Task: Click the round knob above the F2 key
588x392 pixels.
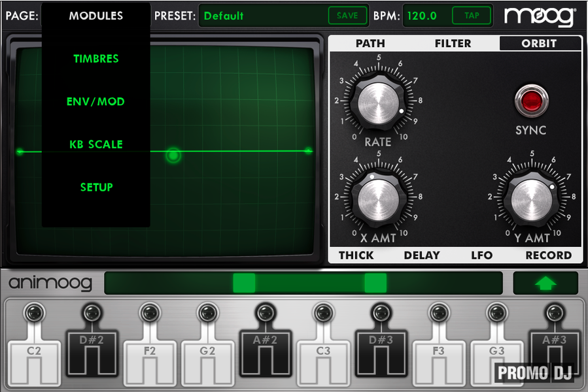Action: pyautogui.click(x=150, y=312)
